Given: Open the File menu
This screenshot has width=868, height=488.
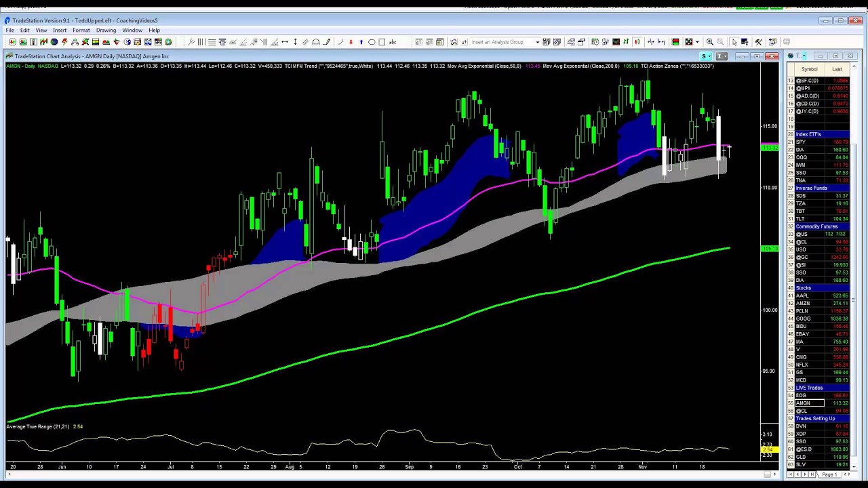Looking at the screenshot, I should click(x=10, y=30).
